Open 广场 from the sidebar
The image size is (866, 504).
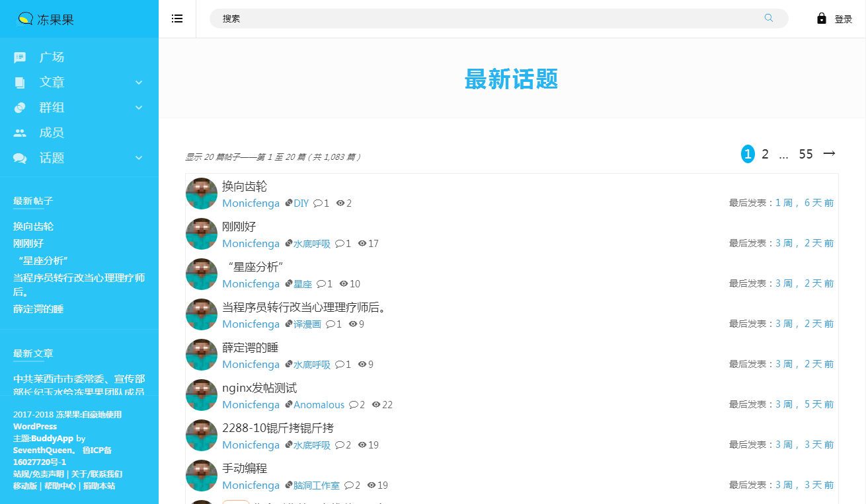point(52,57)
